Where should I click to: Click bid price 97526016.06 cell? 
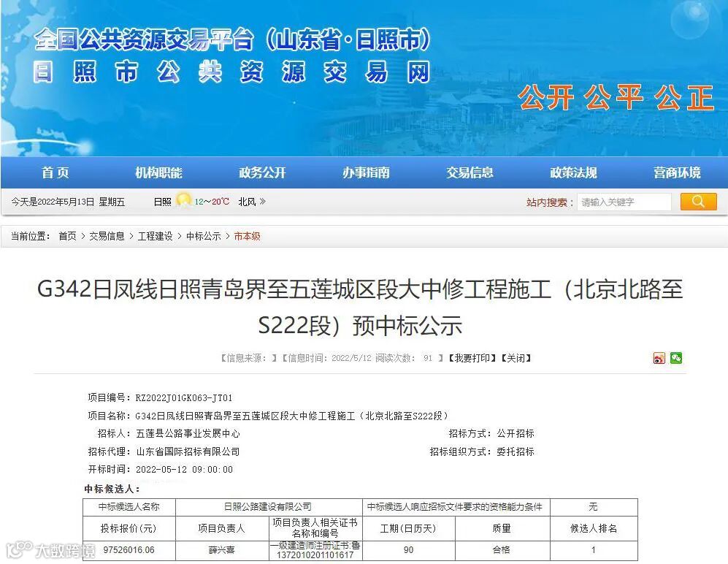point(129,550)
